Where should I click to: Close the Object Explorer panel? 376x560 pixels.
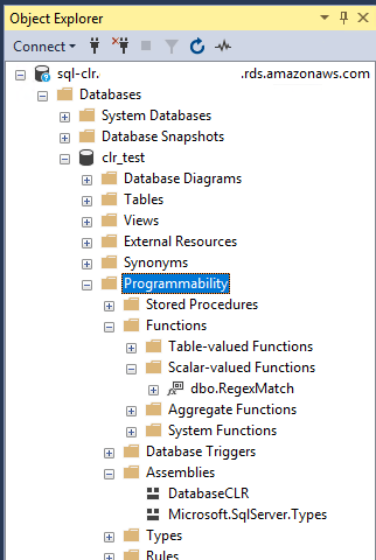click(x=363, y=18)
